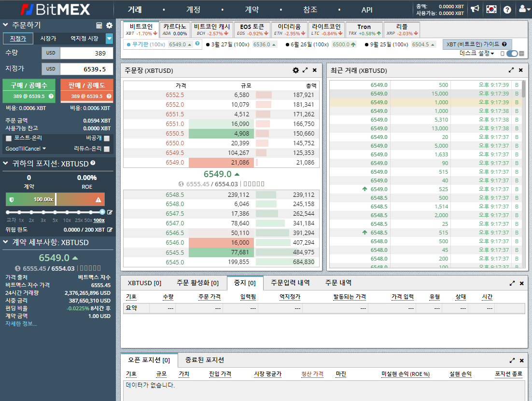
Task: Click the buy / long button
Action: point(29,91)
